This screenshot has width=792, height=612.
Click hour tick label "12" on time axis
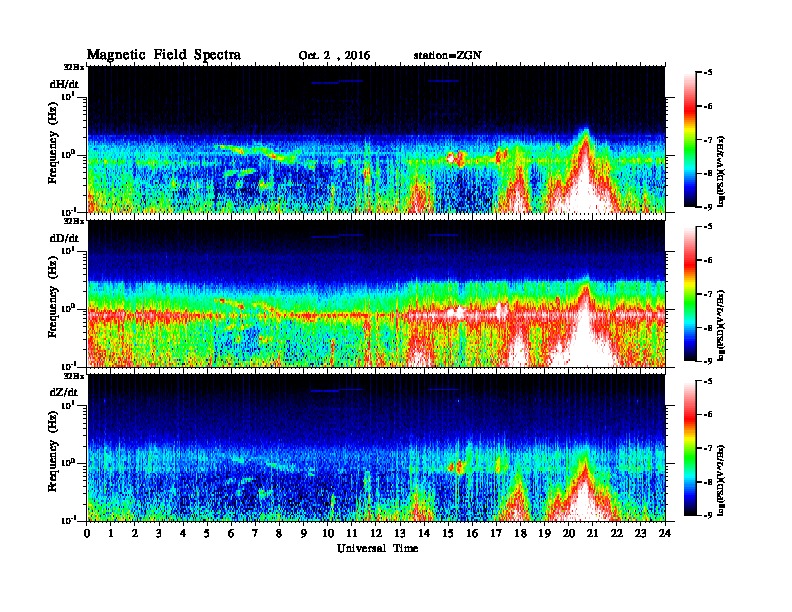(376, 533)
